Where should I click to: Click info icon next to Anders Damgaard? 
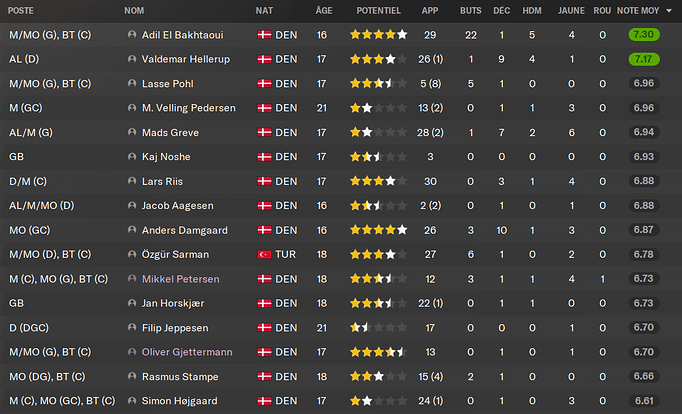click(132, 229)
